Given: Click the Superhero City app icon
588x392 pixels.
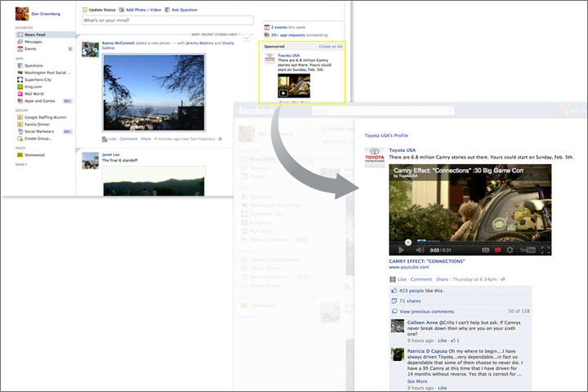Looking at the screenshot, I should [20, 79].
